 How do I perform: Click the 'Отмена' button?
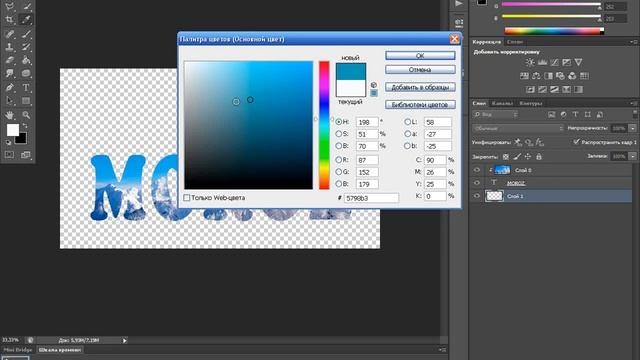point(420,70)
